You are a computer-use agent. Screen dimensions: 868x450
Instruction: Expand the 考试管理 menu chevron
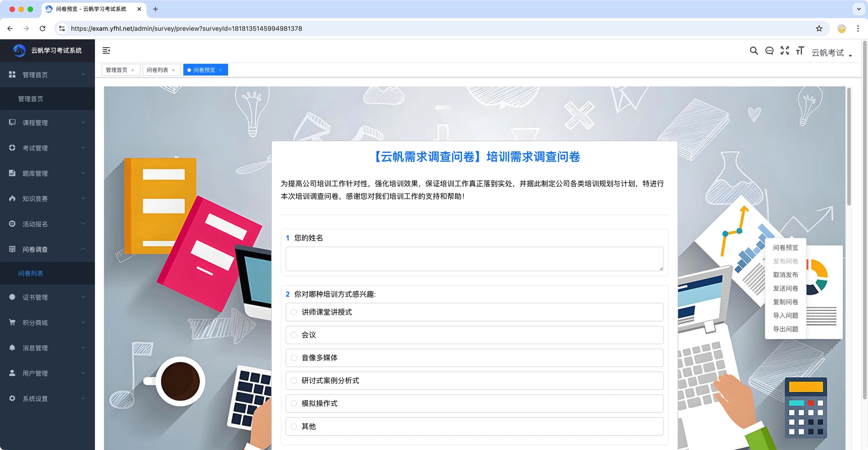[x=83, y=147]
